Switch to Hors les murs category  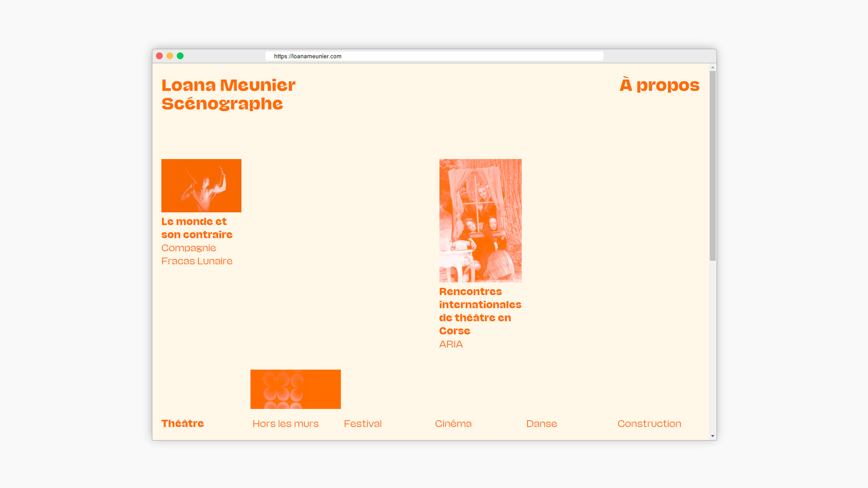click(285, 423)
